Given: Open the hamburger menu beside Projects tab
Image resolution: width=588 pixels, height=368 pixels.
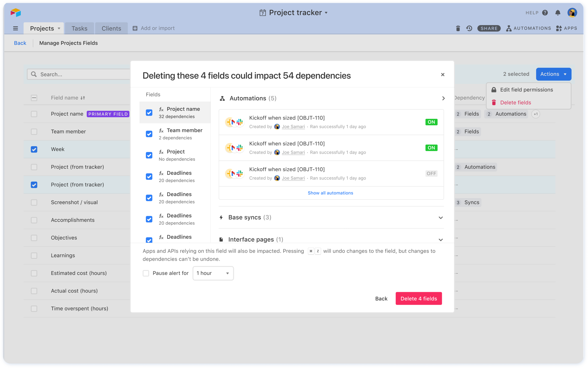Looking at the screenshot, I should [x=16, y=28].
